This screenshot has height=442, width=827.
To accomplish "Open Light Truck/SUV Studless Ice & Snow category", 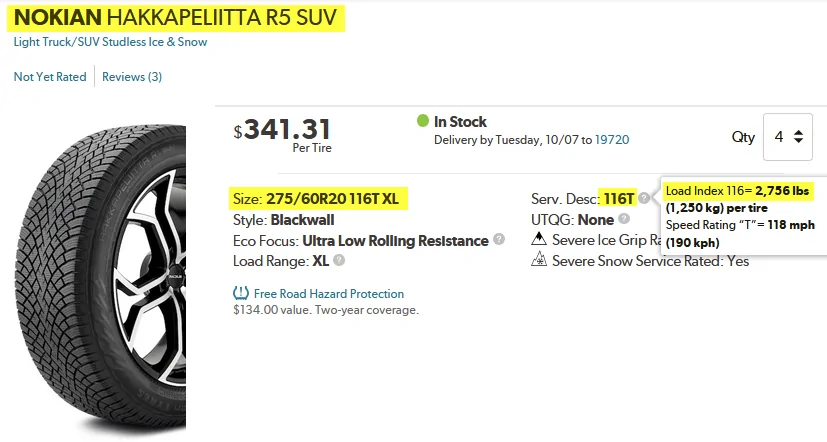I will (x=110, y=42).
